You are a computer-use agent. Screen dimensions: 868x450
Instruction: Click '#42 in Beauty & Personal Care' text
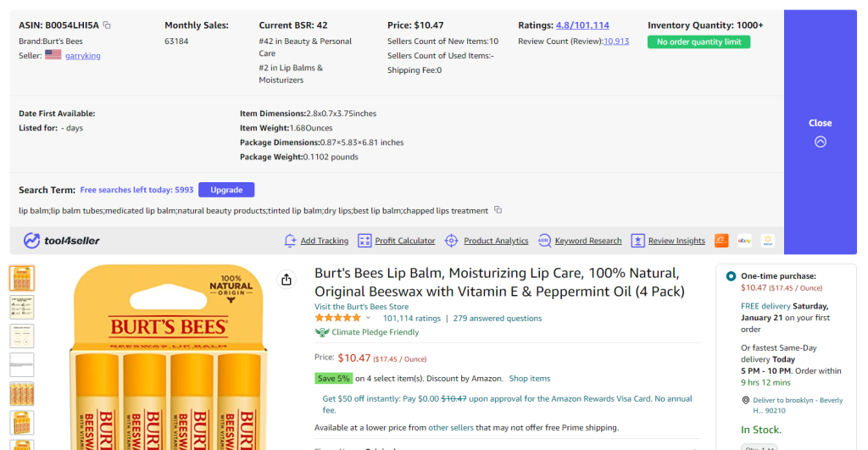pyautogui.click(x=305, y=47)
